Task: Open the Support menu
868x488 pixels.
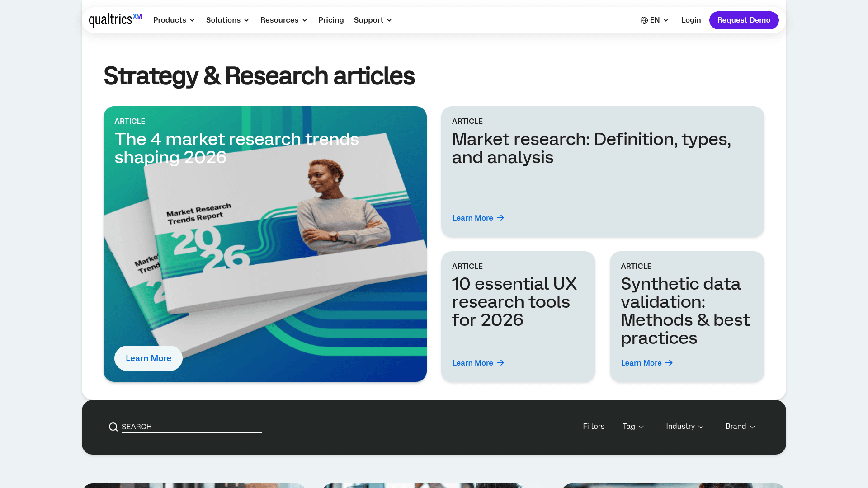Action: point(373,20)
